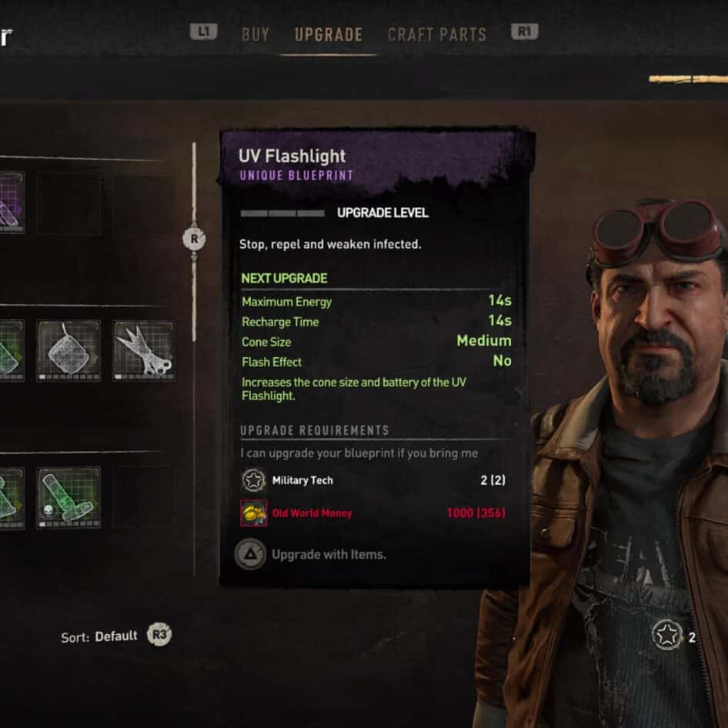This screenshot has height=728, width=728.
Task: Click the Old World Money coins icon
Action: pyautogui.click(x=253, y=513)
